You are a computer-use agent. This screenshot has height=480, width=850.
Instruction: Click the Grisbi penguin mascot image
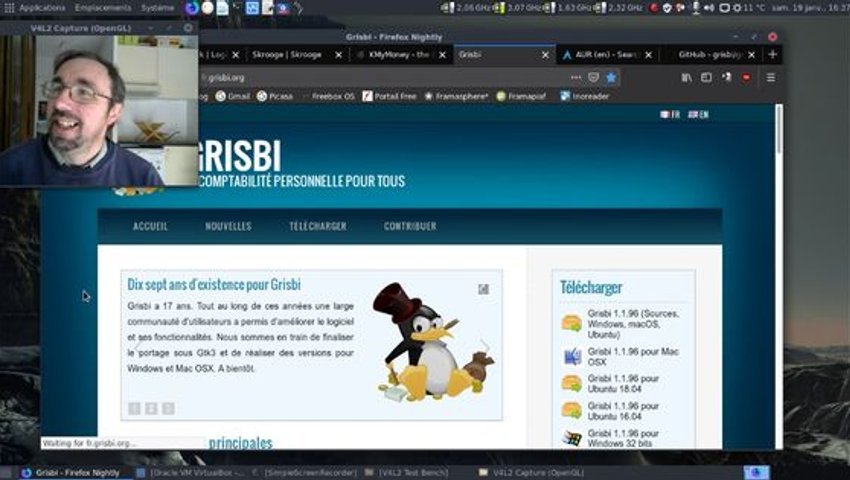(x=433, y=342)
